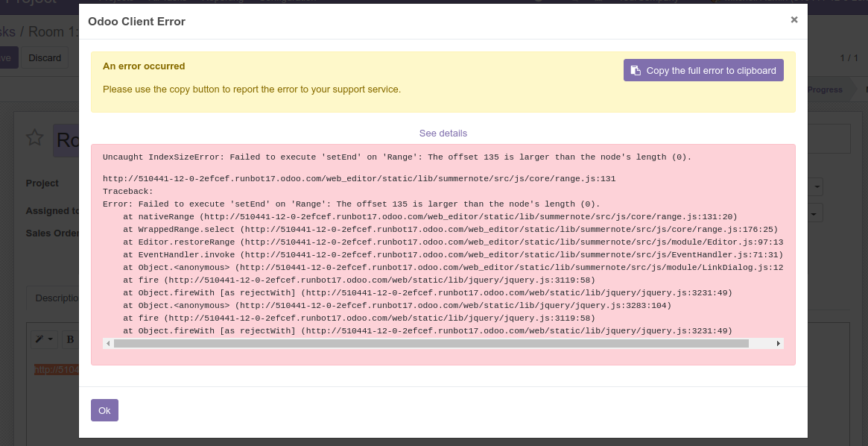The image size is (868, 446).
Task: Click the Project field label behind dialog
Action: click(42, 183)
